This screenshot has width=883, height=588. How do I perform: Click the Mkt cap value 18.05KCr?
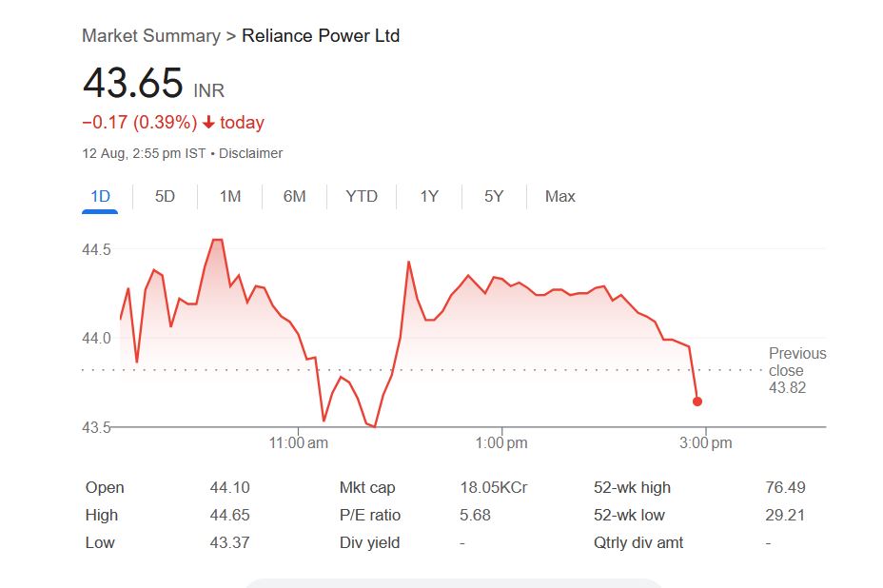tap(493, 488)
